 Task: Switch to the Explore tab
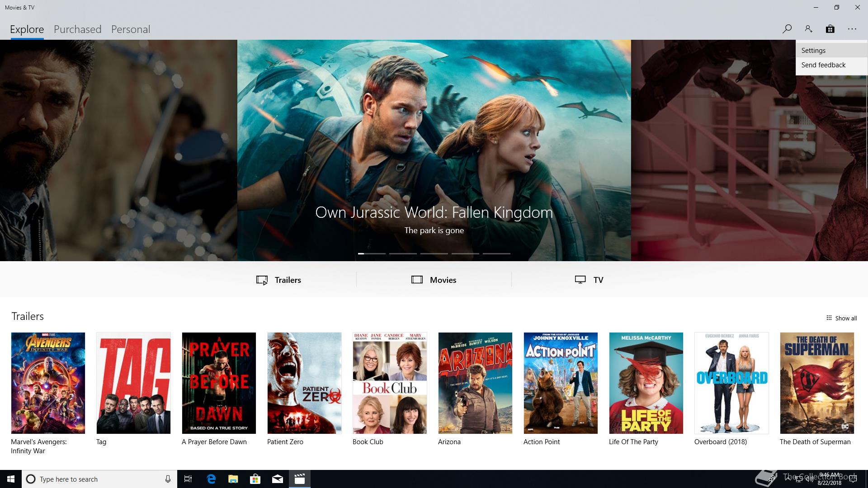(27, 29)
